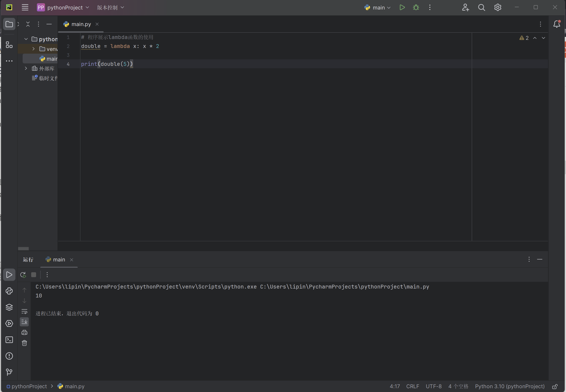Image resolution: width=566 pixels, height=392 pixels.
Task: Run main with the green play button
Action: (x=402, y=7)
